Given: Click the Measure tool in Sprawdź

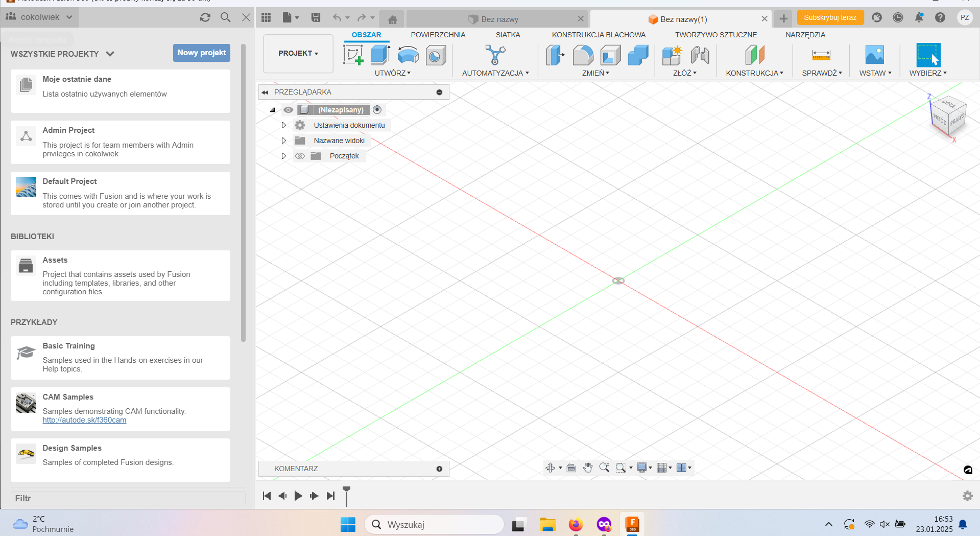Looking at the screenshot, I should 821,55.
